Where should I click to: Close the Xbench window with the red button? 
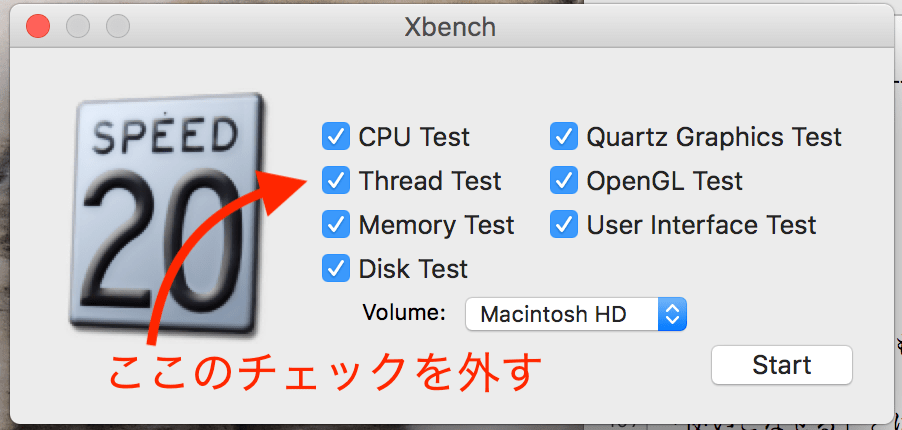tap(38, 26)
